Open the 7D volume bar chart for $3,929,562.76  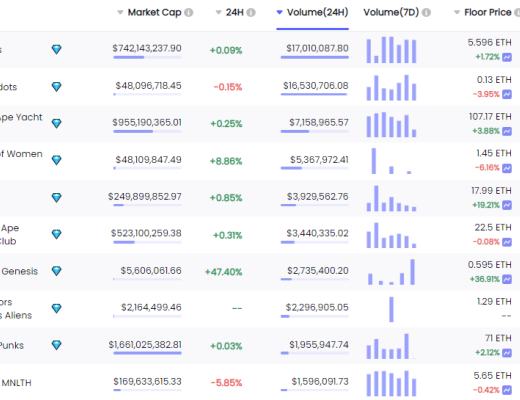[391, 198]
